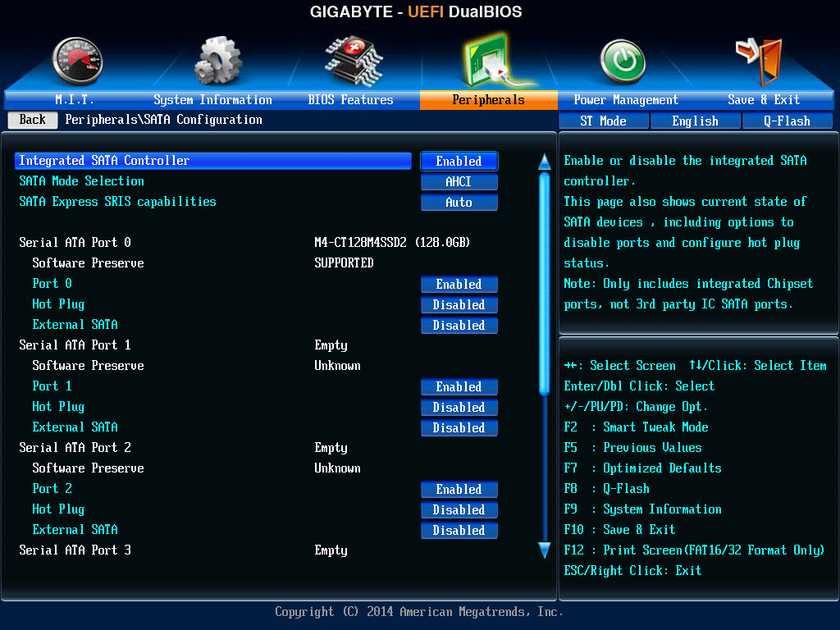This screenshot has width=840, height=630.
Task: Click F10 Save & Exit help line
Action: click(x=619, y=530)
